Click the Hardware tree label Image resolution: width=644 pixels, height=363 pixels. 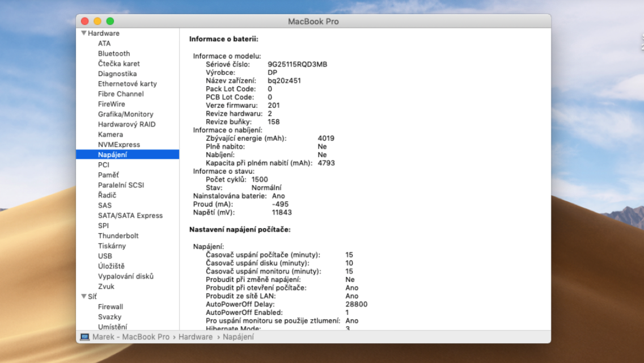click(104, 33)
